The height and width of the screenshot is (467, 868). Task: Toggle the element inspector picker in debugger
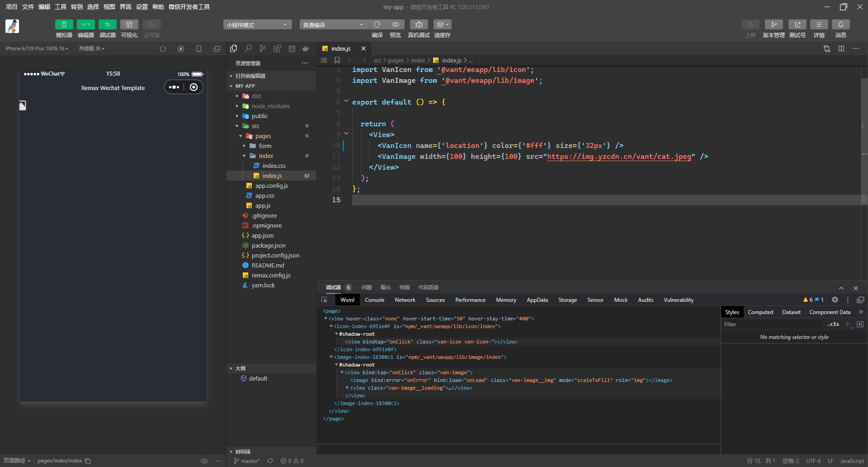click(x=325, y=300)
